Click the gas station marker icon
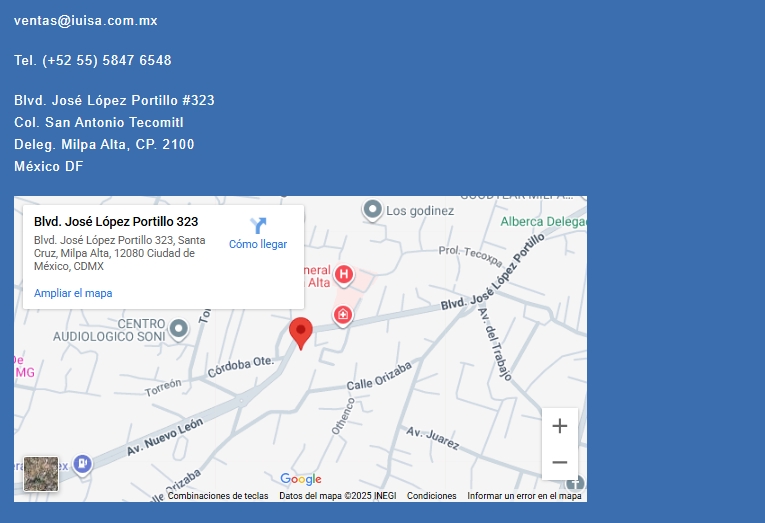765x523 pixels. [x=83, y=464]
